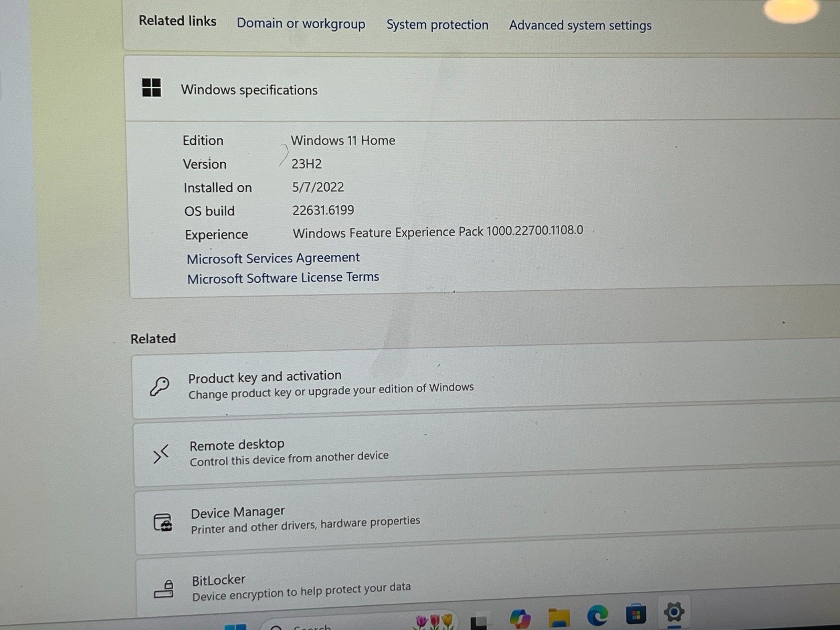Click the Related links label
The image size is (840, 630).
coord(177,21)
